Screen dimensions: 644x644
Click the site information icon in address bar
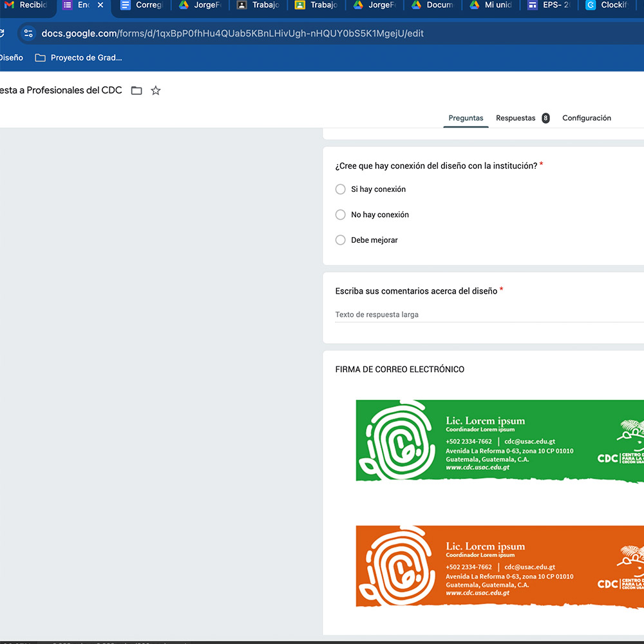coord(28,33)
